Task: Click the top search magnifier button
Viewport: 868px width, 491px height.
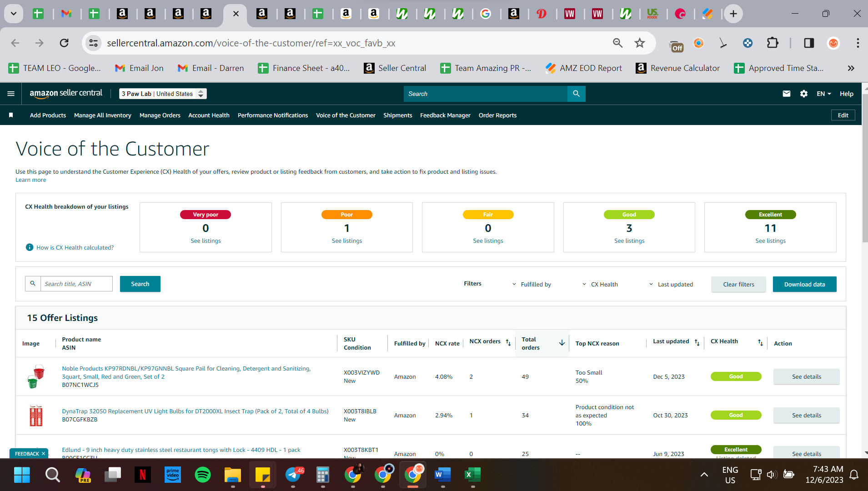Action: pyautogui.click(x=576, y=94)
